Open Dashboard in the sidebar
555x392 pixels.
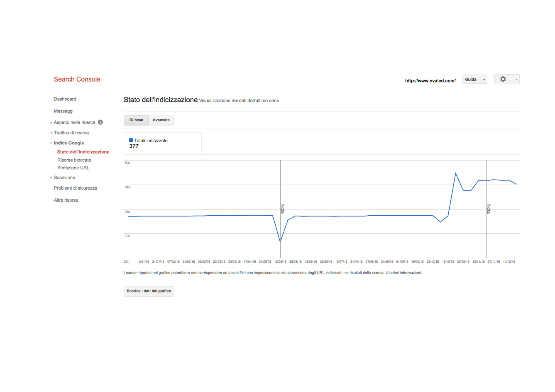click(65, 99)
